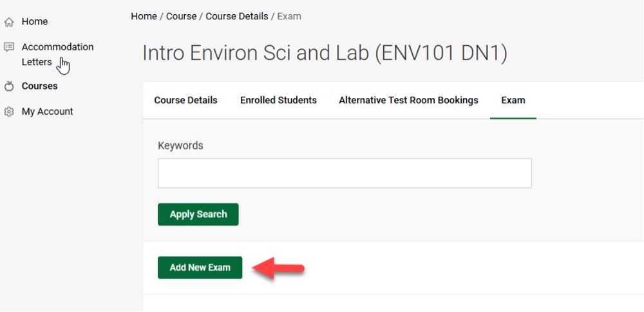Open Accommodation Letters sidebar text link
The width and height of the screenshot is (644, 312).
point(57,47)
